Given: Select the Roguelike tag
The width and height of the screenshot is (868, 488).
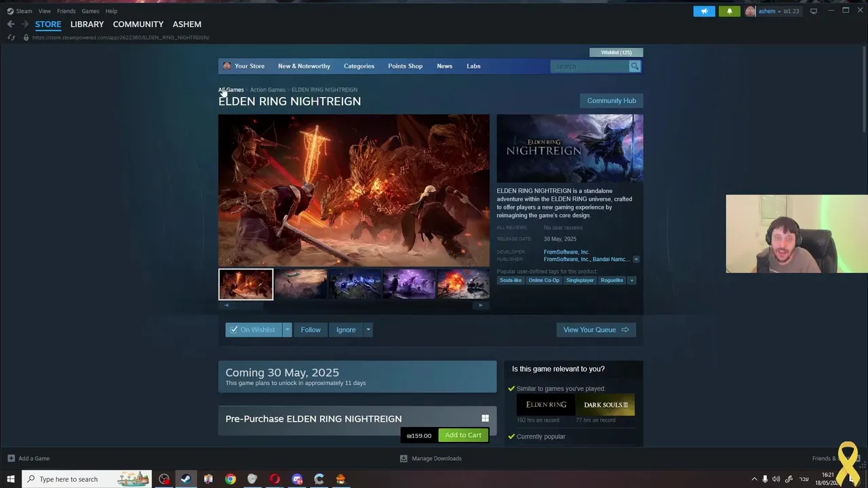Looking at the screenshot, I should (612, 280).
